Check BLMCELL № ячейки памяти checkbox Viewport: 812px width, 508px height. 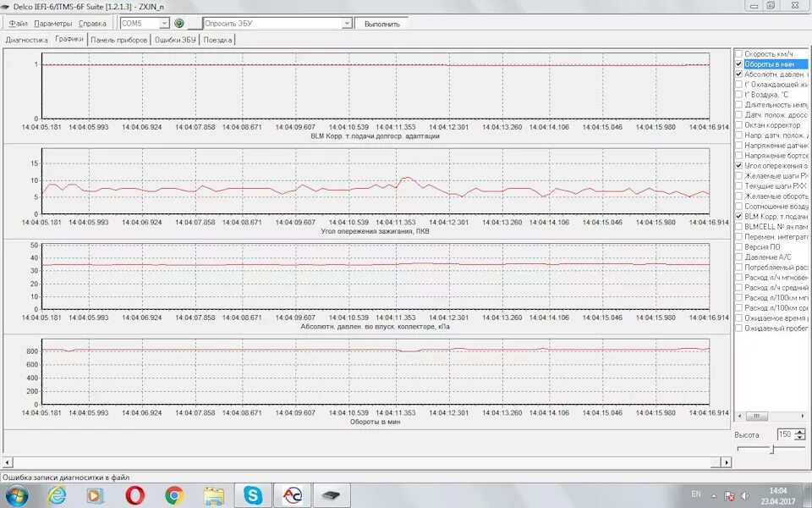coord(739,227)
